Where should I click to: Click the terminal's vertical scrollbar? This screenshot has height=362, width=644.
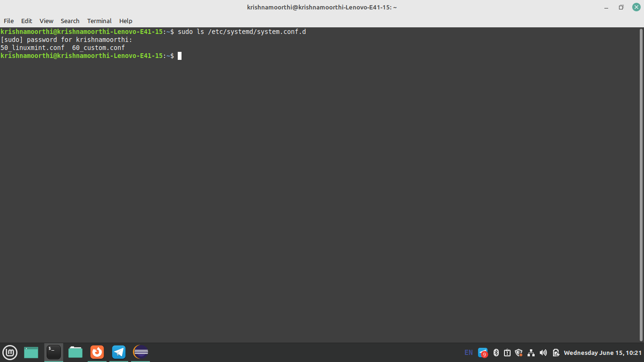[641, 184]
